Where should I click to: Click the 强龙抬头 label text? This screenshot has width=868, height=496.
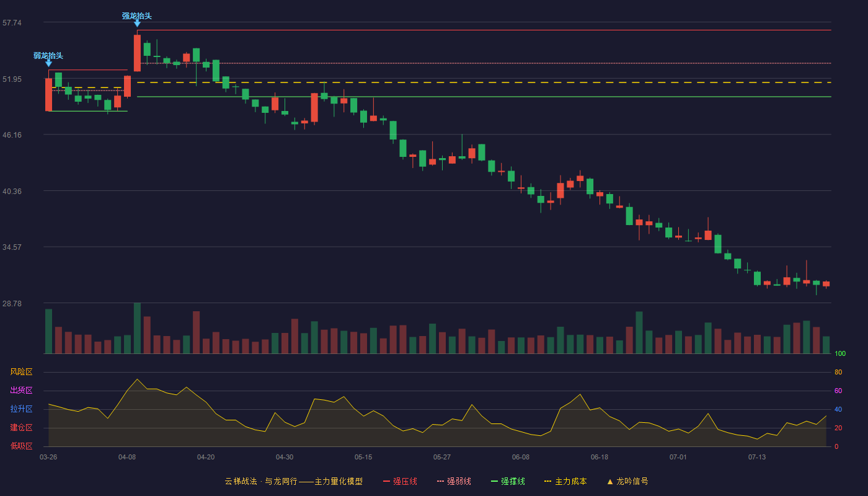click(137, 15)
